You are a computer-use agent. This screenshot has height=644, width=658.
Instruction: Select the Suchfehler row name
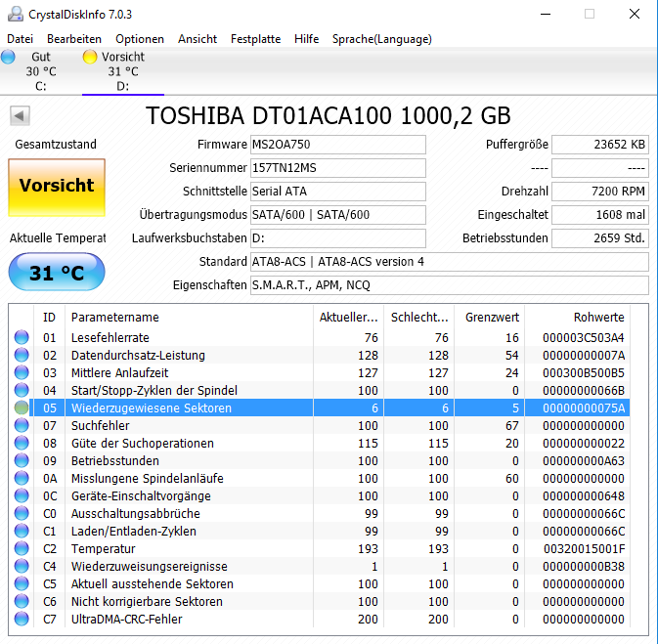tap(101, 426)
